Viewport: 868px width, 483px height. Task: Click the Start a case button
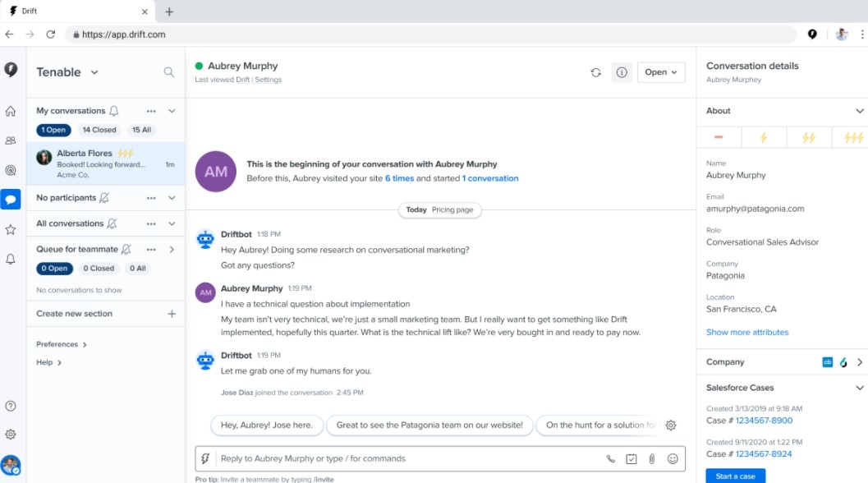(x=735, y=476)
